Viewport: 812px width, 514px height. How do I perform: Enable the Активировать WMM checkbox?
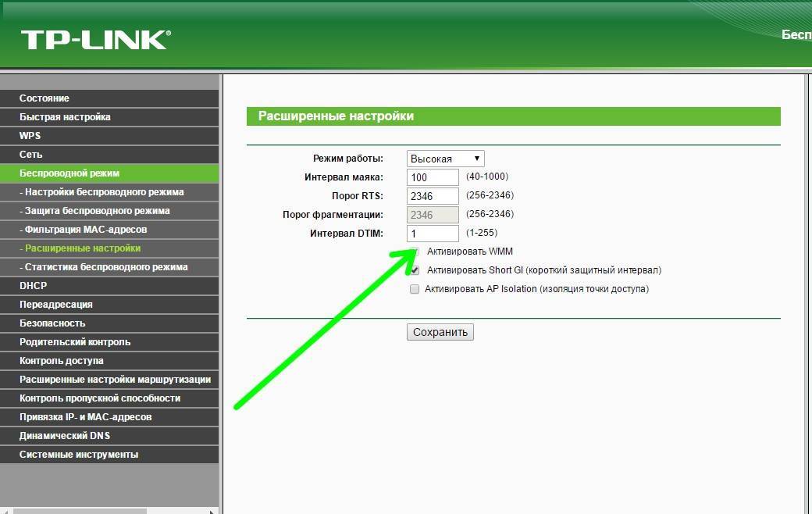click(415, 252)
